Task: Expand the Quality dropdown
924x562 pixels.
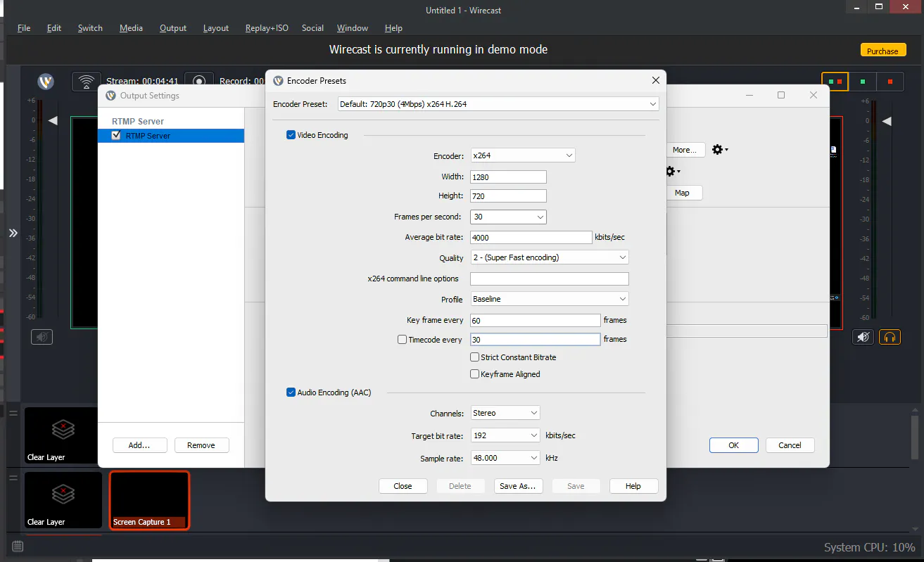Action: [x=550, y=257]
